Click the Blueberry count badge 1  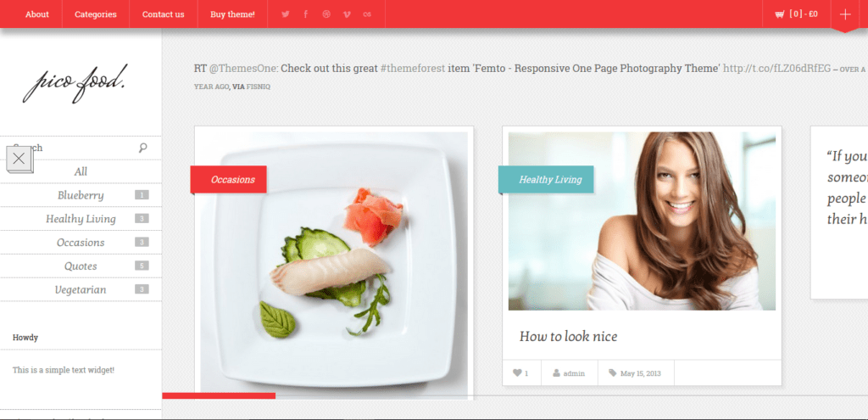(142, 195)
